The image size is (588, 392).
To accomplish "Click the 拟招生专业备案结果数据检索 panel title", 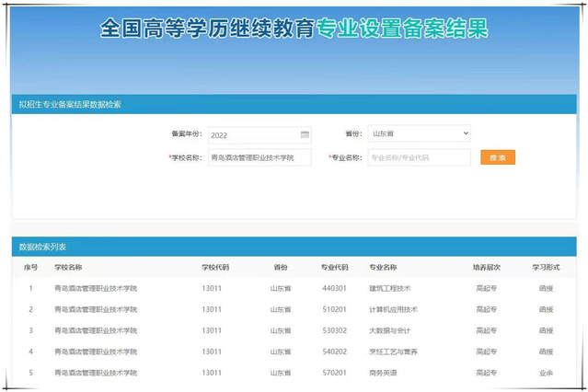I will (70, 104).
